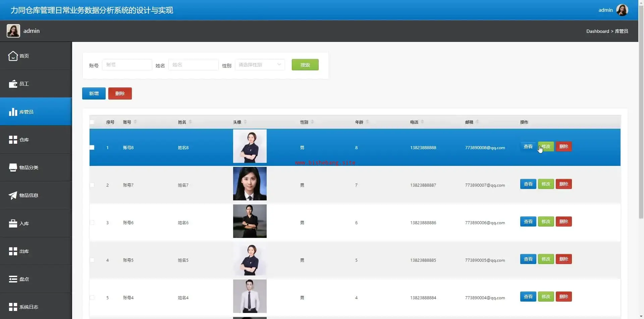Sort table by 年龄 column arrows

367,122
